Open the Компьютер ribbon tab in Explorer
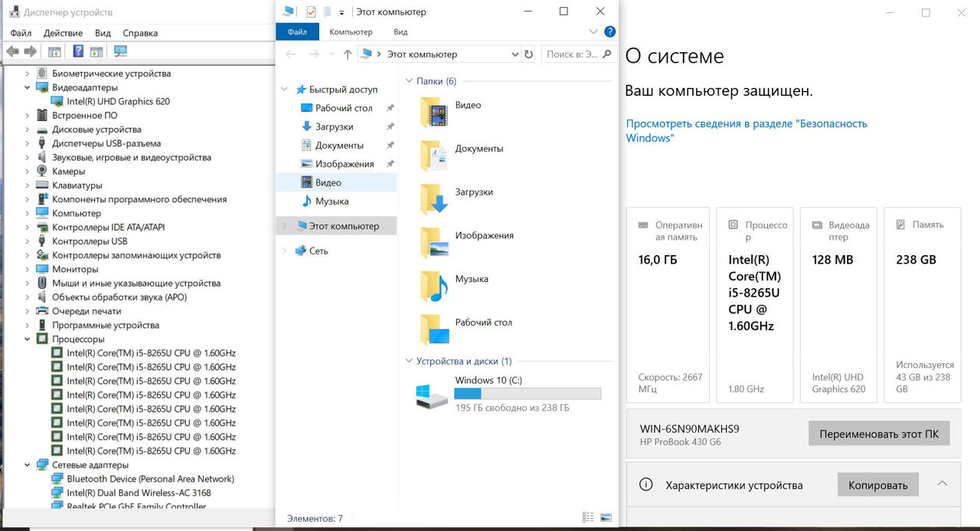Image resolution: width=980 pixels, height=531 pixels. point(351,32)
